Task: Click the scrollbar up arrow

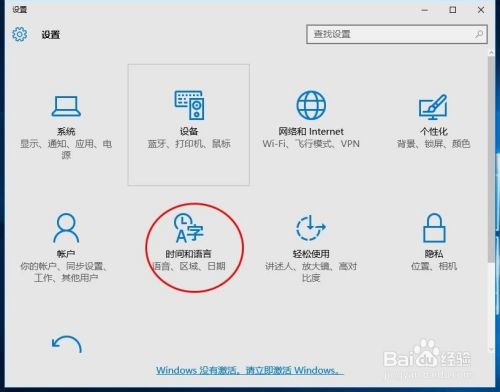Action: (x=491, y=53)
